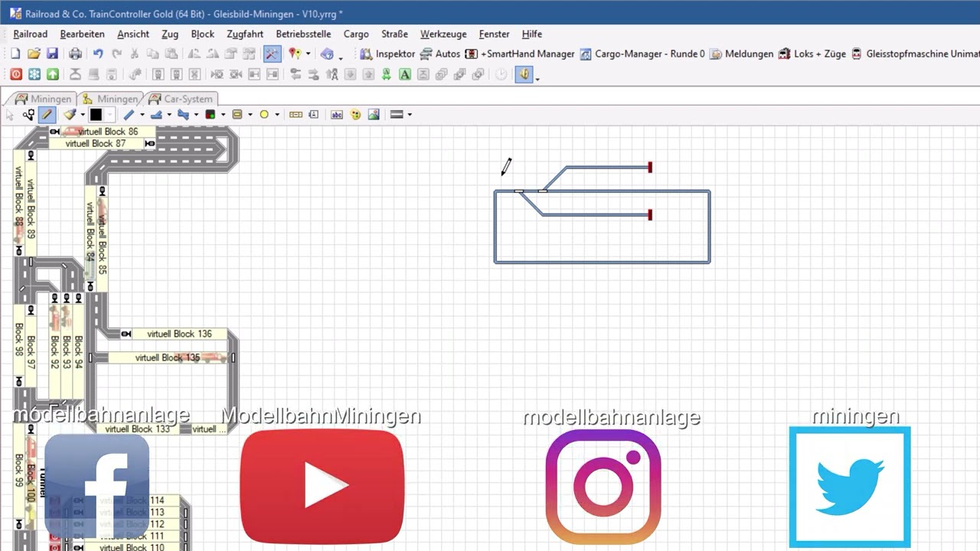This screenshot has width=980, height=551.
Task: Open the Cargo menu
Action: click(356, 34)
